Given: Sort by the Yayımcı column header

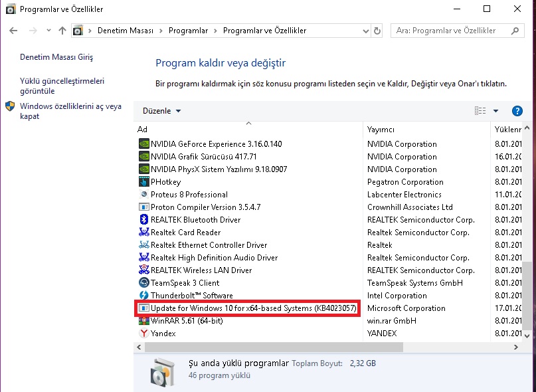Looking at the screenshot, I should tap(426, 130).
